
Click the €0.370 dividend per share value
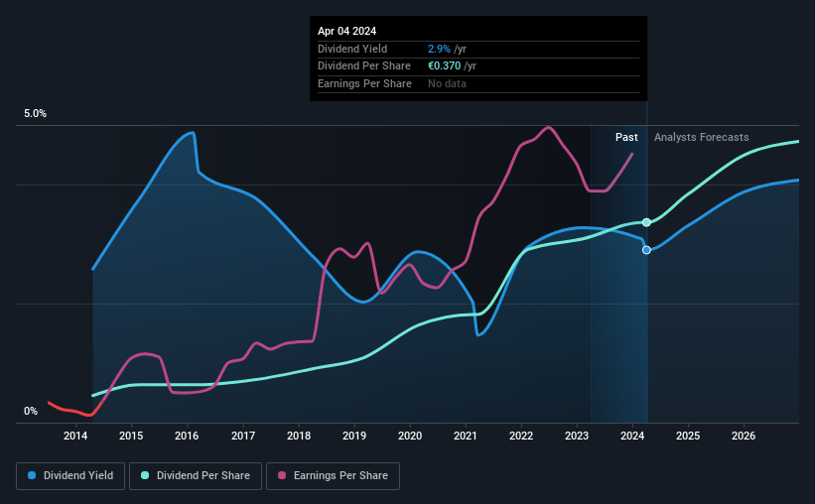(444, 66)
